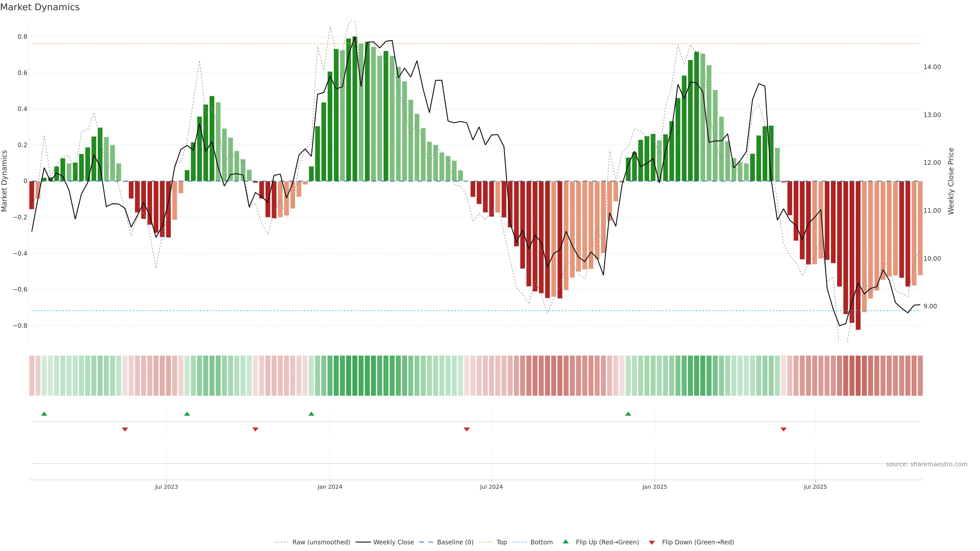This screenshot has width=980, height=551.
Task: Click the Jan 2024 x-axis label
Action: [x=330, y=487]
